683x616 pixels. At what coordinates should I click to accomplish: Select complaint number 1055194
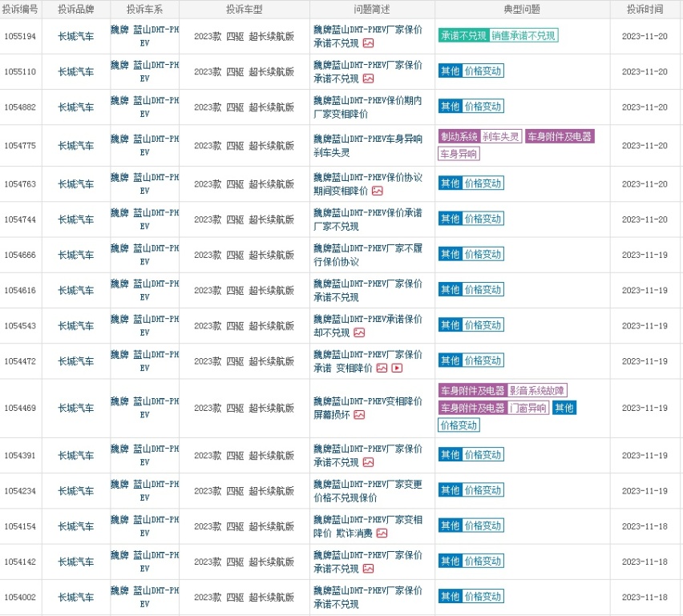[20, 37]
